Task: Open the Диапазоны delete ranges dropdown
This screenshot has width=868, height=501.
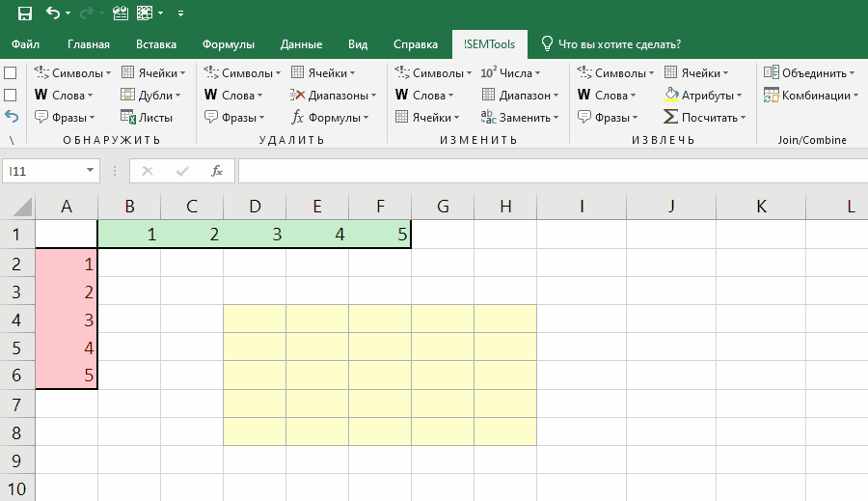Action: (334, 96)
